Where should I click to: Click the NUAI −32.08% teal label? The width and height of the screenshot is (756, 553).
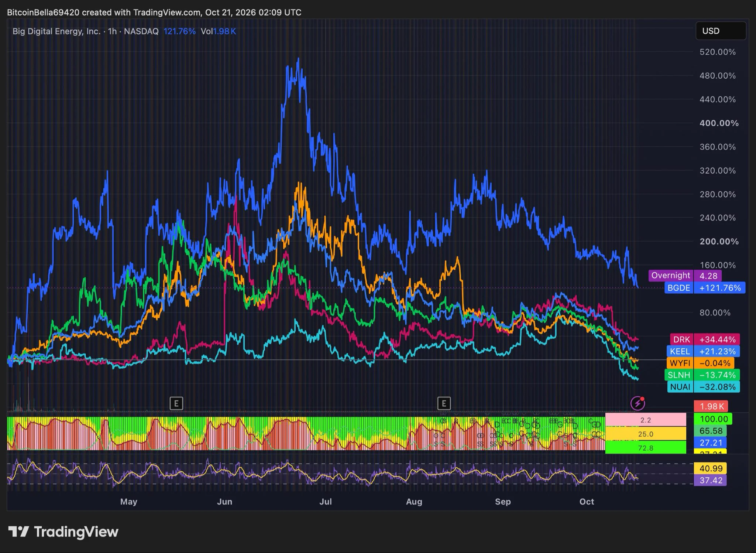coord(703,387)
